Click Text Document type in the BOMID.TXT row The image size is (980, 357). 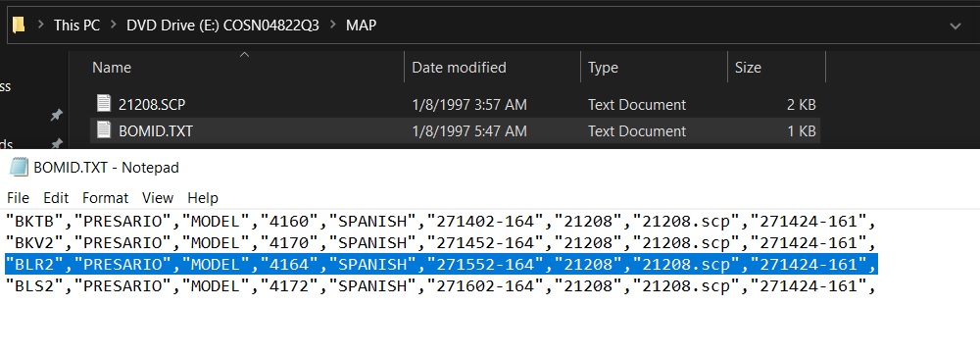637,130
